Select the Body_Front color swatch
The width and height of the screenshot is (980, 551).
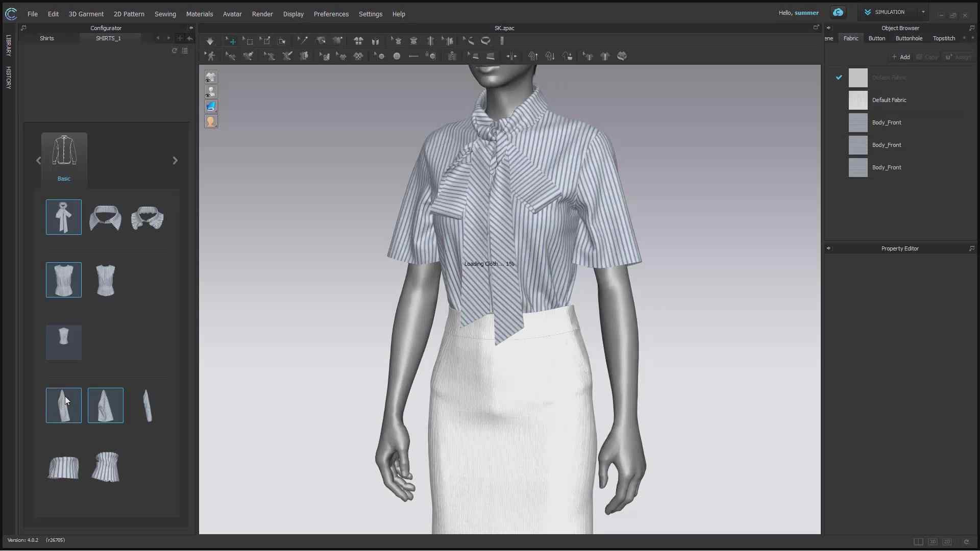point(858,122)
